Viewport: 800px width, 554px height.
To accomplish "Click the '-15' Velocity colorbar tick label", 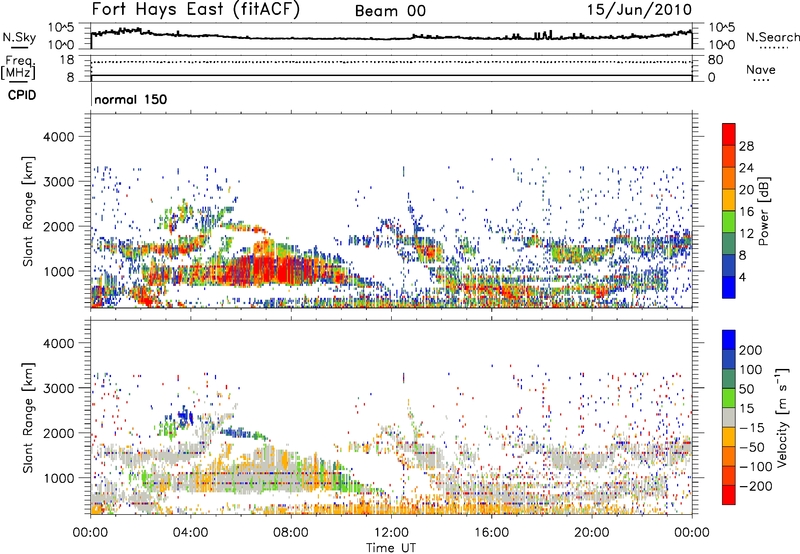I will tap(752, 428).
